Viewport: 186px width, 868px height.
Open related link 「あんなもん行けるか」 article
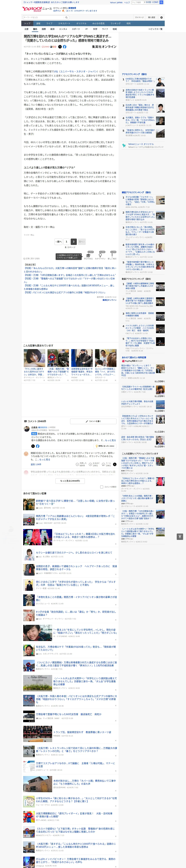(70, 270)
